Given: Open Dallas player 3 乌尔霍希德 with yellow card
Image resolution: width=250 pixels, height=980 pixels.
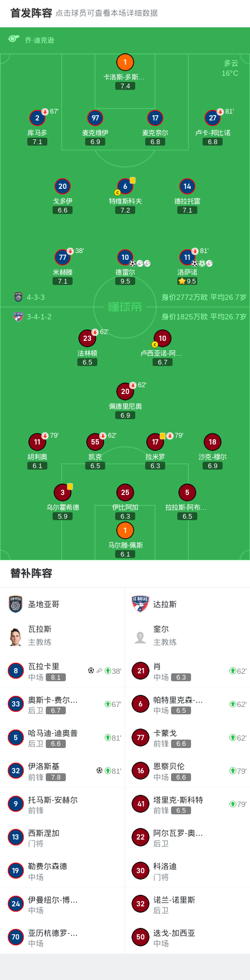Looking at the screenshot, I should [63, 492].
